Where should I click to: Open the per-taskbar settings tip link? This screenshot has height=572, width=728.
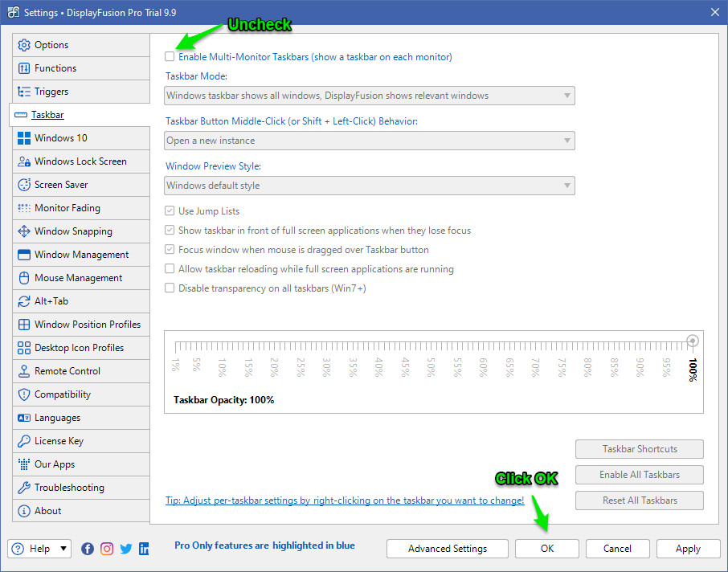click(x=345, y=500)
